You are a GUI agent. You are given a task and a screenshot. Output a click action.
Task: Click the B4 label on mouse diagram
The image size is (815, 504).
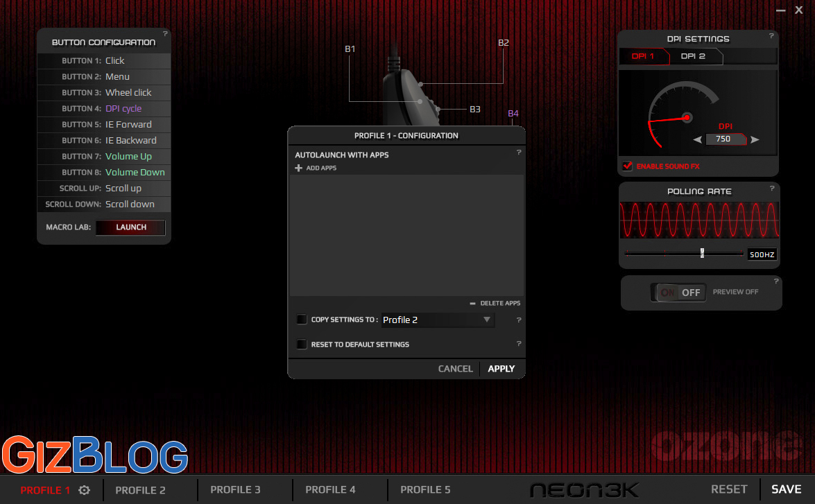[513, 113]
